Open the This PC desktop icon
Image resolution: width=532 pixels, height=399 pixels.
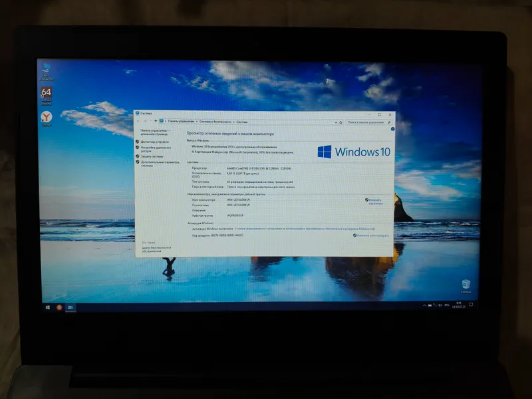[x=46, y=71]
